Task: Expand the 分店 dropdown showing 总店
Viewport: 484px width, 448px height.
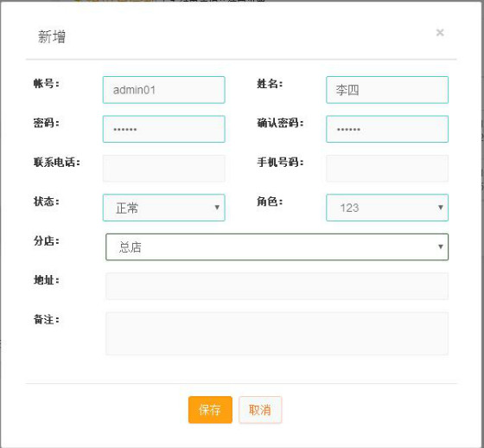Action: pos(277,246)
